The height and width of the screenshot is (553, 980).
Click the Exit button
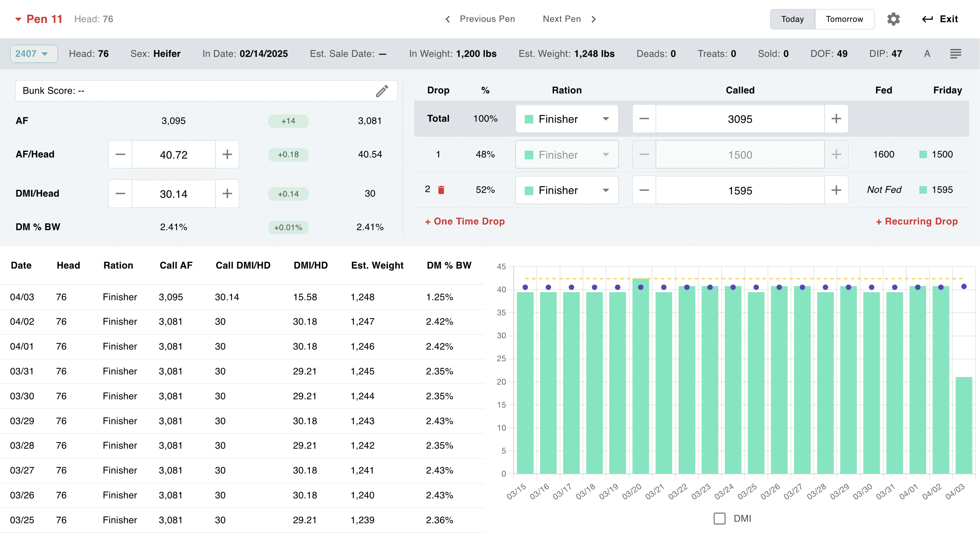coord(939,19)
